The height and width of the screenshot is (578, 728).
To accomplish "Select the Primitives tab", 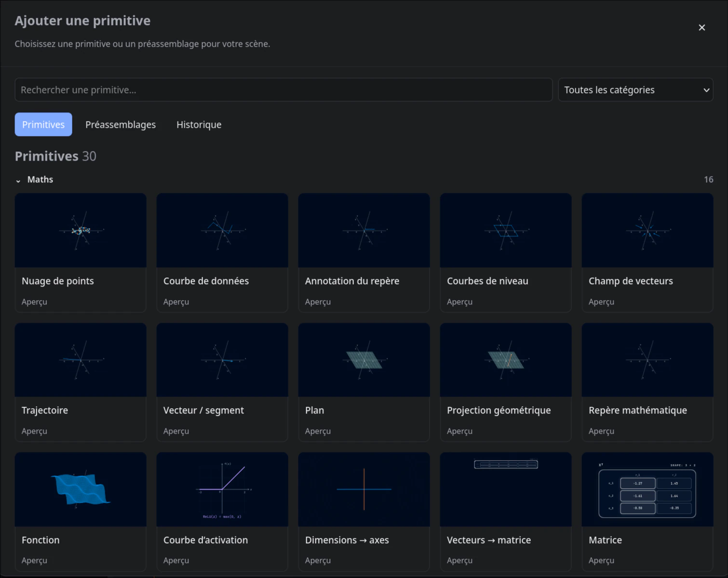I will [43, 124].
